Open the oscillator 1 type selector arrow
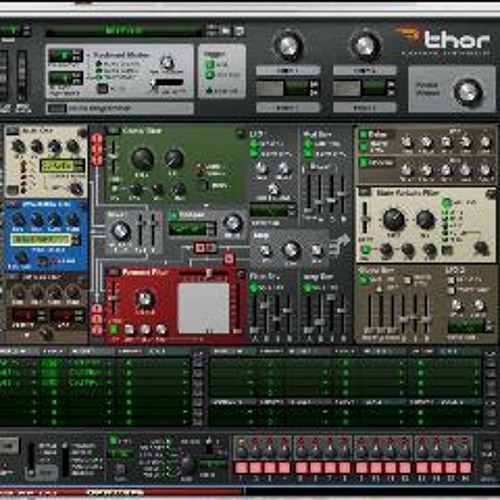Viewport: 500px width, 500px height. tap(12, 131)
